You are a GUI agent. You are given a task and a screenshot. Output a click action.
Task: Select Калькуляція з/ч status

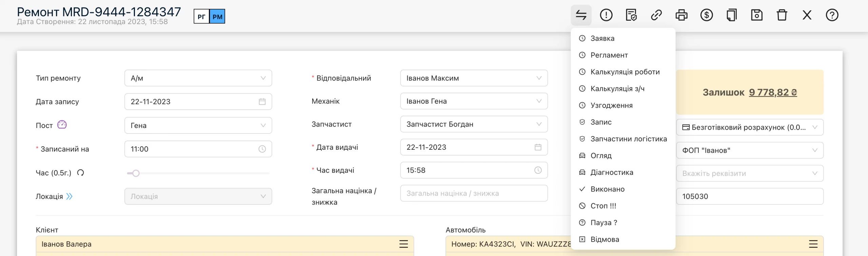point(623,89)
